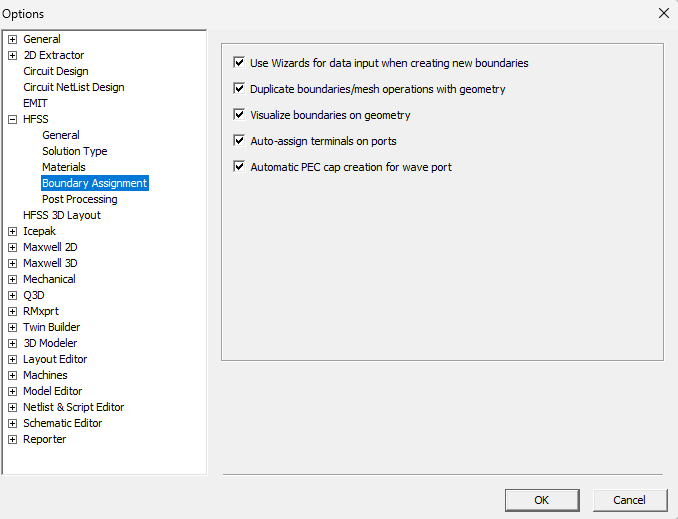678x519 pixels.
Task: Expand the Reporter options node
Action: coord(13,439)
